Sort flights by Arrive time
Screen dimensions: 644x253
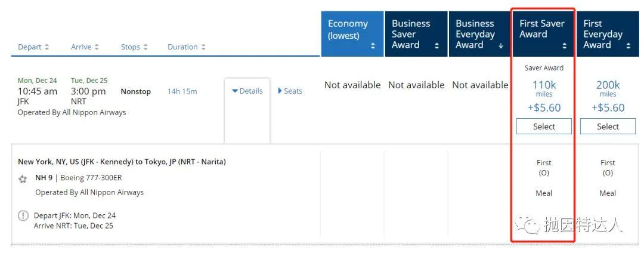click(85, 47)
